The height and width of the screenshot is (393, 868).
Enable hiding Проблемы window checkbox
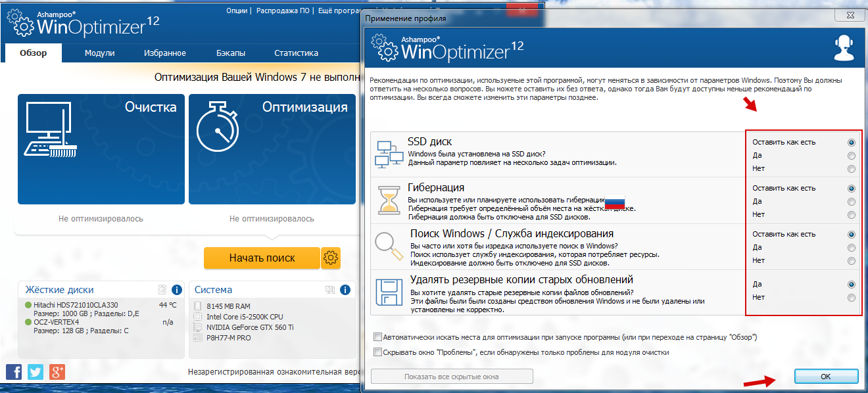(377, 352)
